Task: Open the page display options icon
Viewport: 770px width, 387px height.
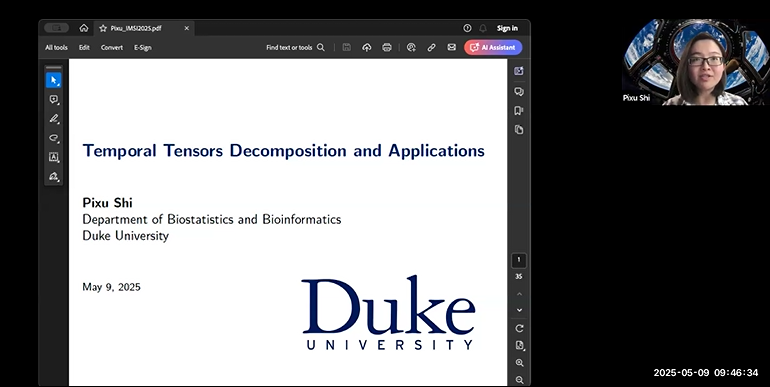Action: click(x=520, y=346)
